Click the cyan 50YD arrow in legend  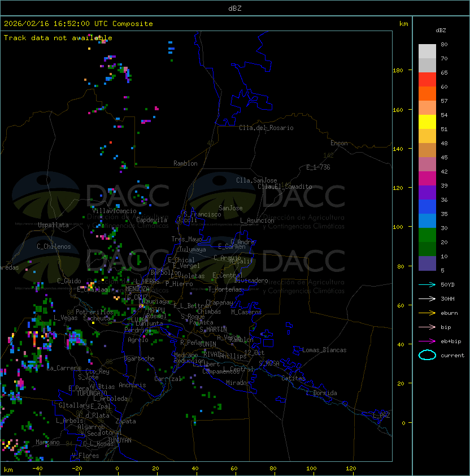tap(427, 284)
